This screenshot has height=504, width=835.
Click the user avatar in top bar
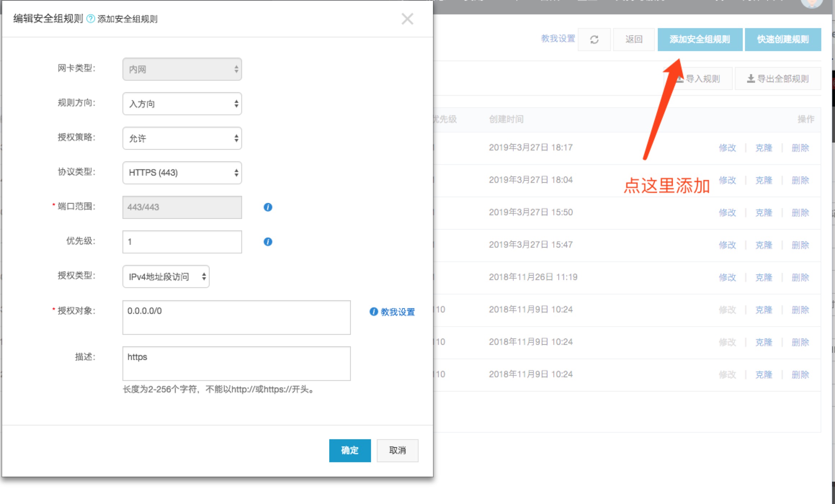pos(812,3)
